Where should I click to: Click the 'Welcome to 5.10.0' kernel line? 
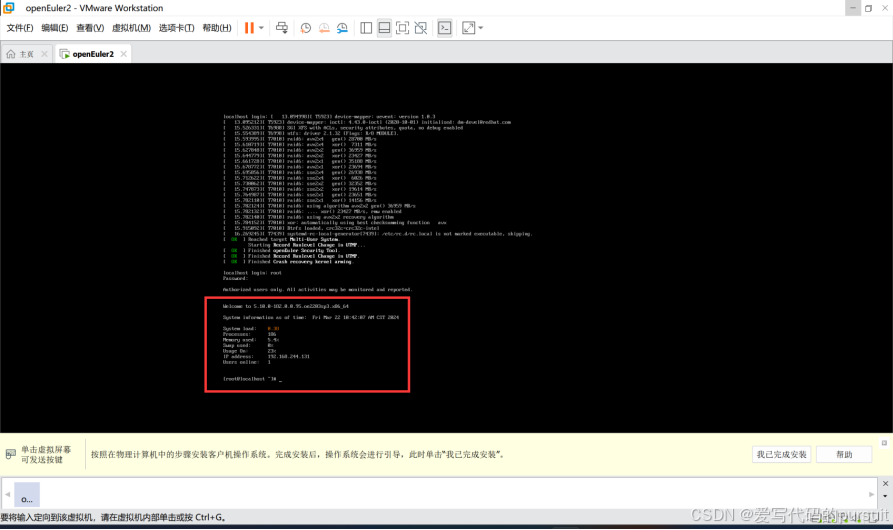pyautogui.click(x=285, y=306)
